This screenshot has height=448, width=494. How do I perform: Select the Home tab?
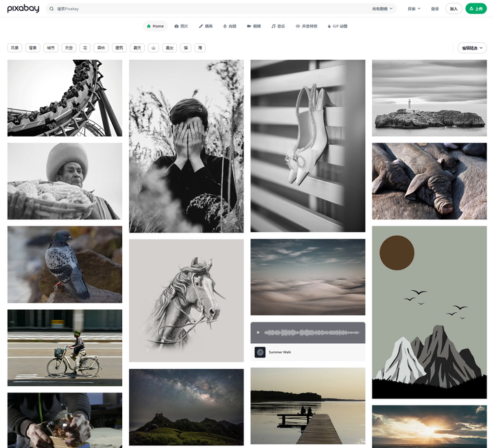pos(155,26)
